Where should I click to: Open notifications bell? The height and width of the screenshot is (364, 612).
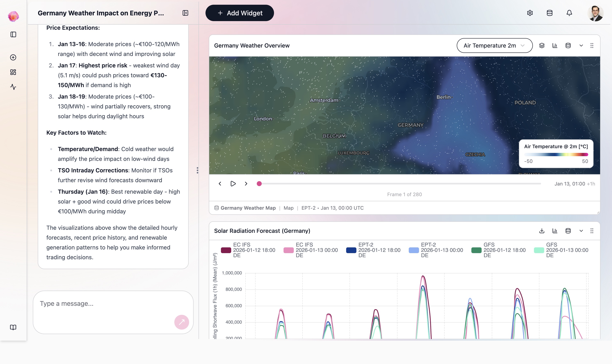coord(569,13)
